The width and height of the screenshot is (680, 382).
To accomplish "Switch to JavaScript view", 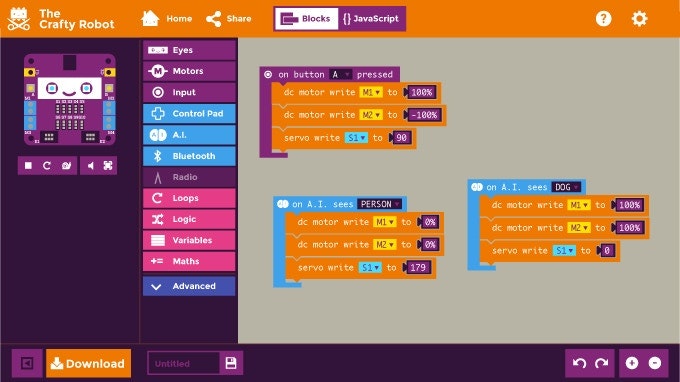I will click(x=371, y=19).
